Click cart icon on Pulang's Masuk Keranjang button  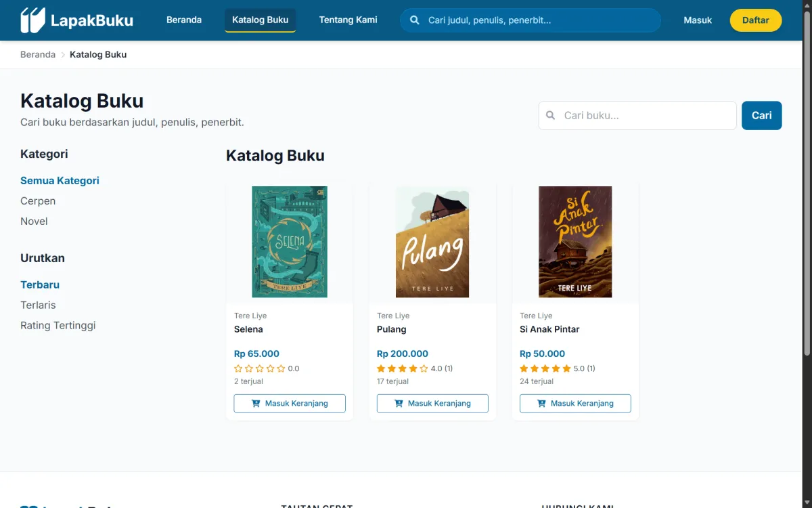(399, 403)
